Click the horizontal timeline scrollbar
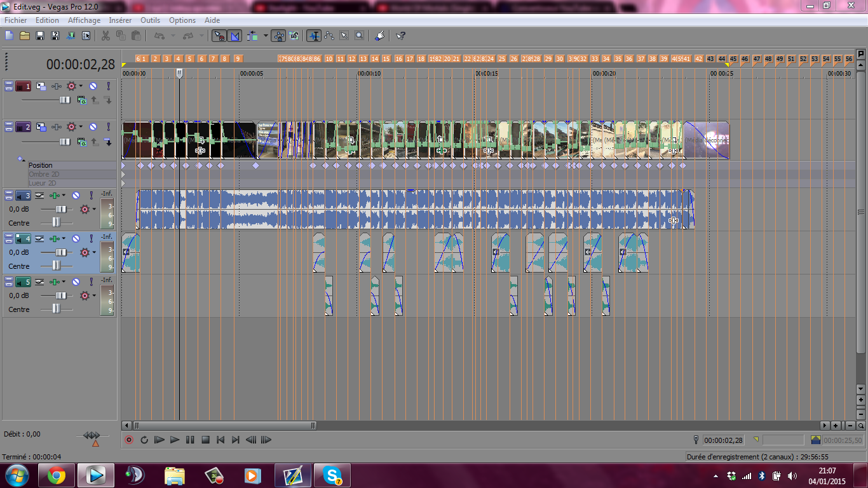The width and height of the screenshot is (868, 488). pos(224,425)
